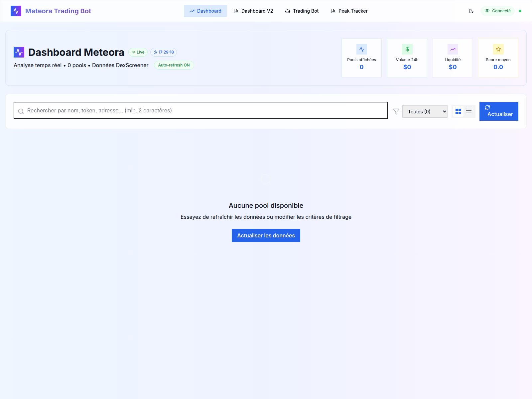Screen dimensions: 532x399
Task: Click the Dashboard Meteora pulse icon
Action: pyautogui.click(x=19, y=52)
